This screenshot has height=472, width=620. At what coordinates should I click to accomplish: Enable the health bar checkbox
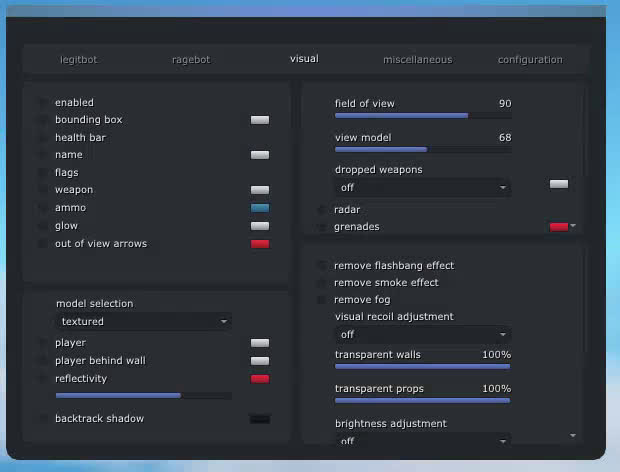43,138
